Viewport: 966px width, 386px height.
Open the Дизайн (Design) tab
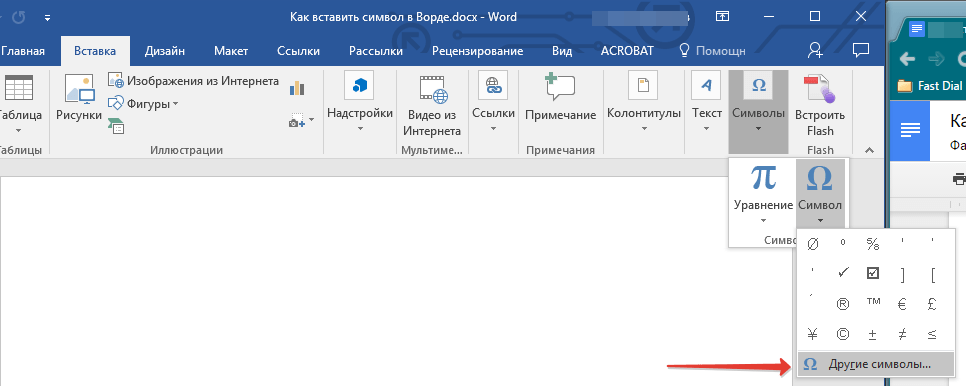coord(164,51)
